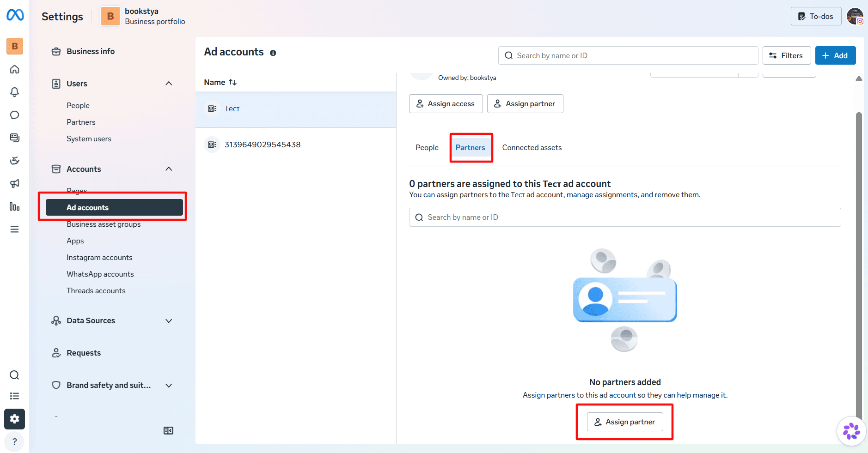Open the purple assistant icon at bottom right
This screenshot has width=868, height=453.
coord(851,431)
